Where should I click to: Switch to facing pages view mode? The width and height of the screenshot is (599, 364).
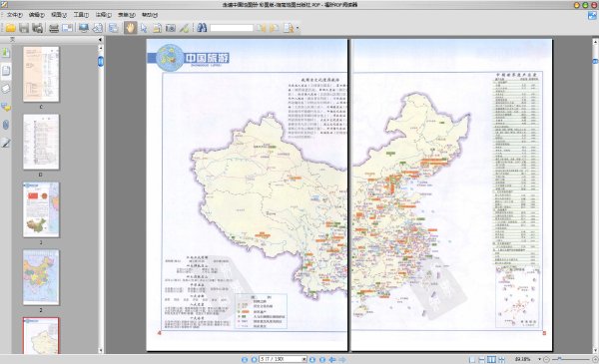pos(491,359)
